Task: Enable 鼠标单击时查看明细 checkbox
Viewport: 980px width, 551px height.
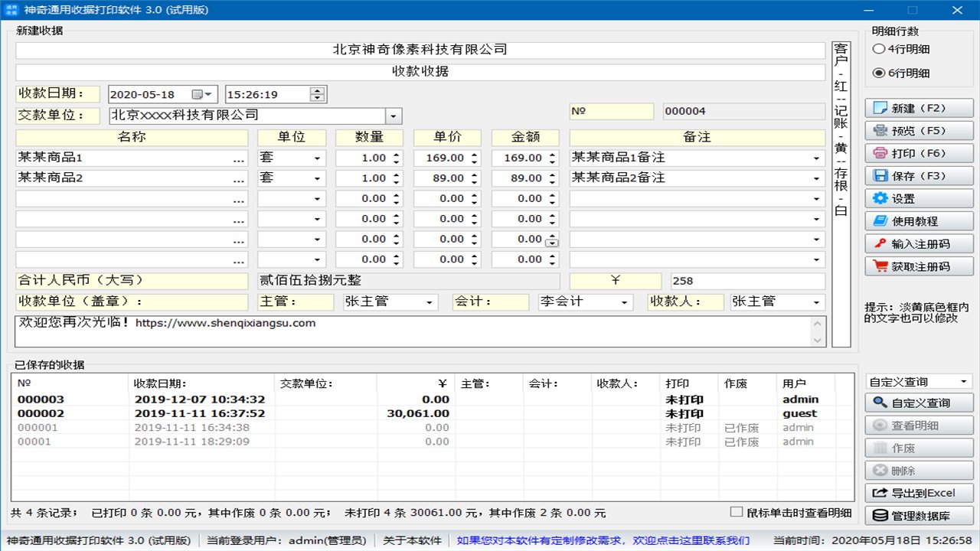Action: click(737, 511)
